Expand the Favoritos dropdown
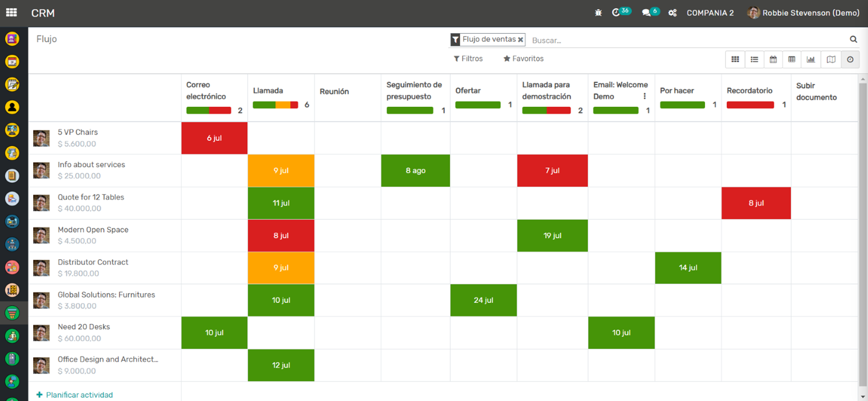The width and height of the screenshot is (868, 401). click(523, 59)
